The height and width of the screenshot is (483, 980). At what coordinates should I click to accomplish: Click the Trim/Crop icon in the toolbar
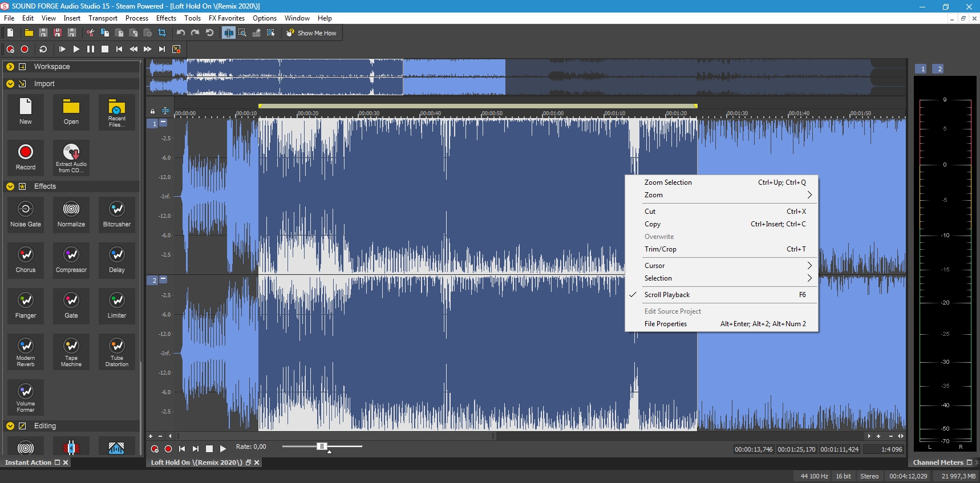click(162, 33)
